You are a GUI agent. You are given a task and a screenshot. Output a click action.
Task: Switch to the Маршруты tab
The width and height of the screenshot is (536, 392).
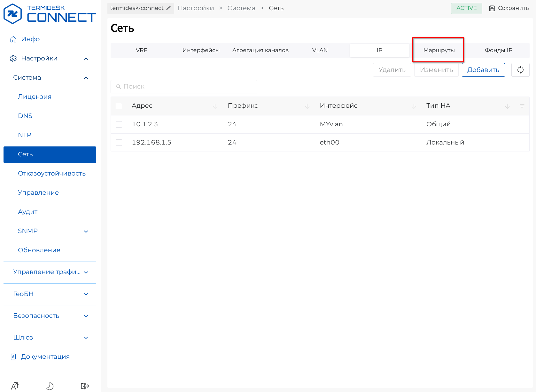click(439, 50)
